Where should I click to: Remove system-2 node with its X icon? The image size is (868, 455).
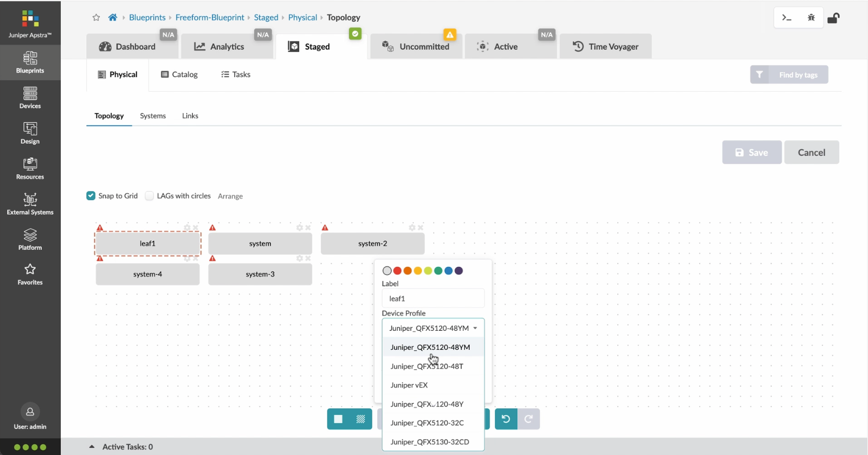[x=420, y=228]
